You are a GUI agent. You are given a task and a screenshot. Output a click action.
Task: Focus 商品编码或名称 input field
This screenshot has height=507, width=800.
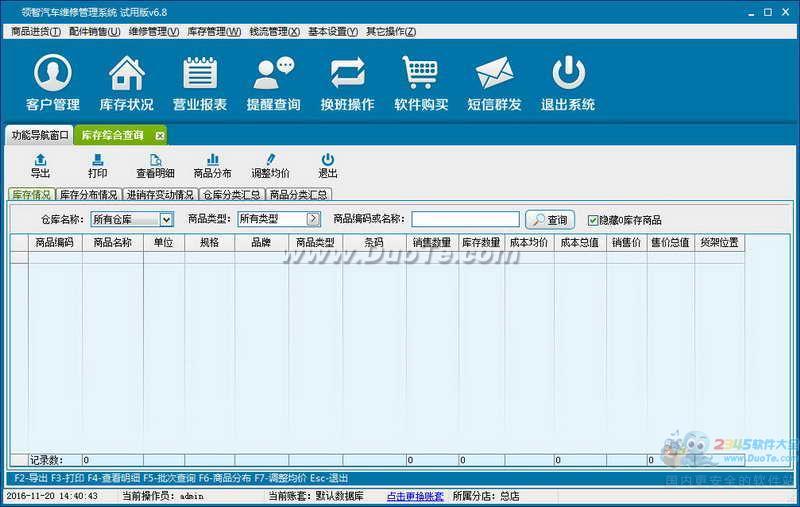465,219
